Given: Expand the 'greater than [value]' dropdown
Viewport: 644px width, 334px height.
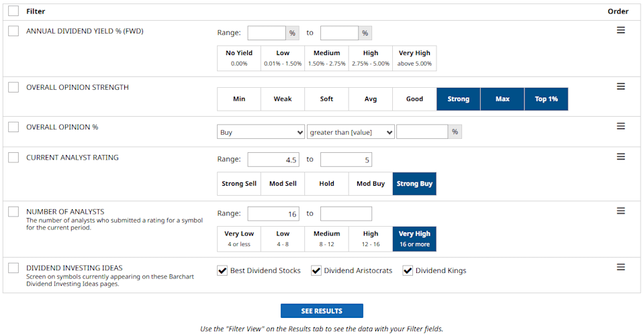Looking at the screenshot, I should coord(351,132).
